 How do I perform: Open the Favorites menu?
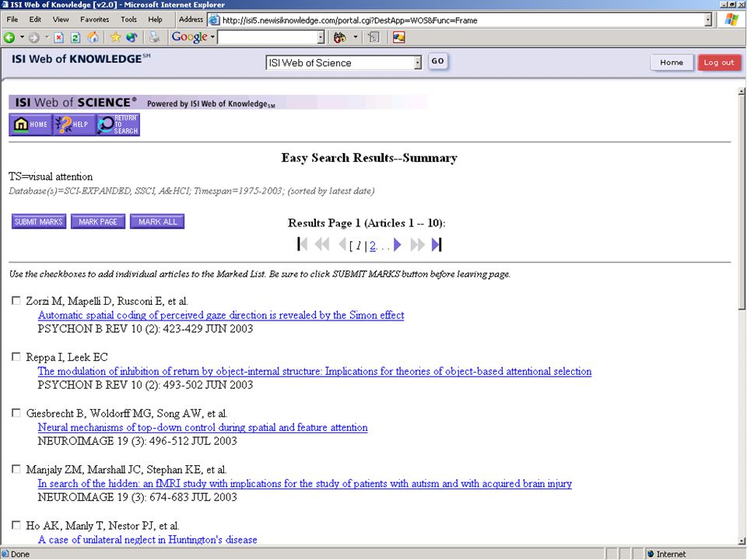click(94, 19)
